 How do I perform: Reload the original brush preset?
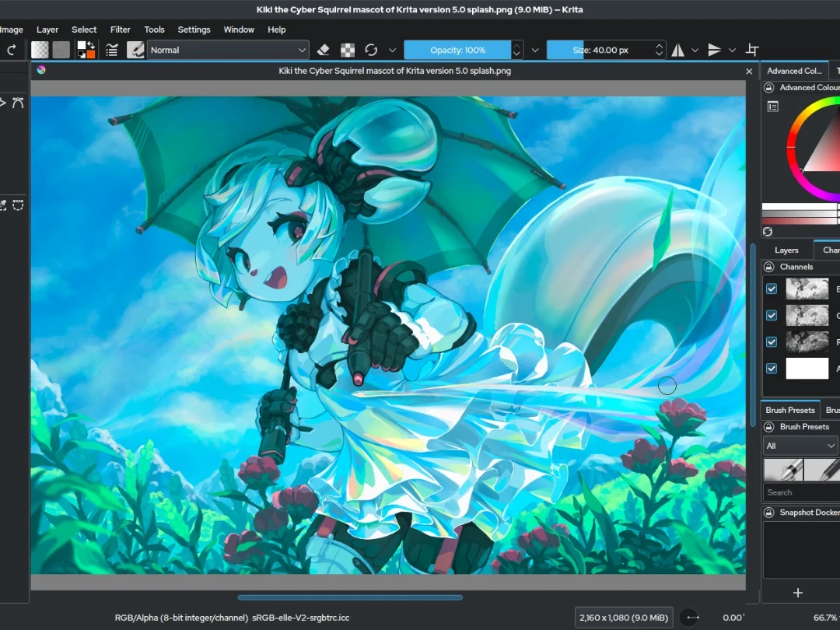(371, 50)
